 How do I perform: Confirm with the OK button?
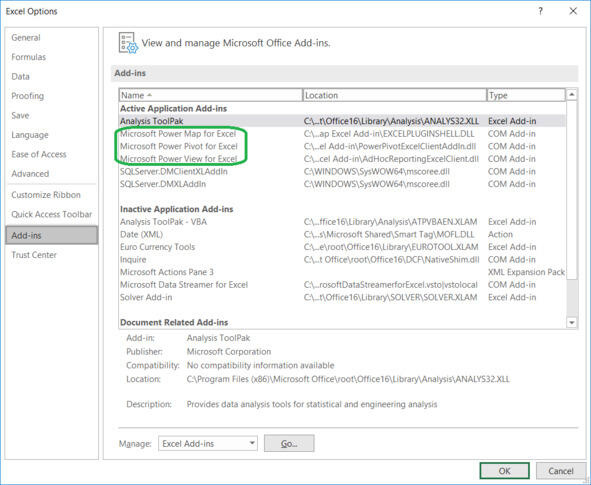[x=504, y=471]
